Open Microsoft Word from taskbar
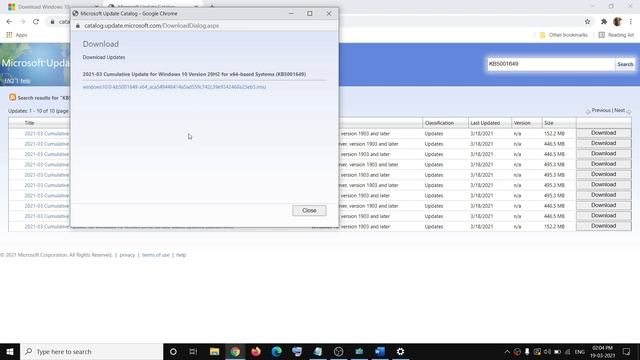The height and width of the screenshot is (360, 640). pos(380,351)
